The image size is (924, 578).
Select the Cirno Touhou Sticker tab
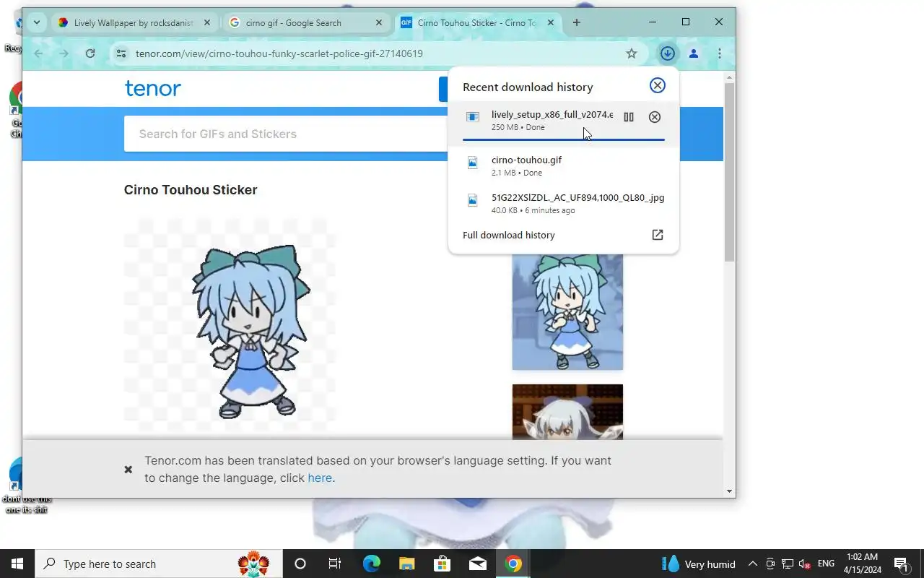point(476,23)
